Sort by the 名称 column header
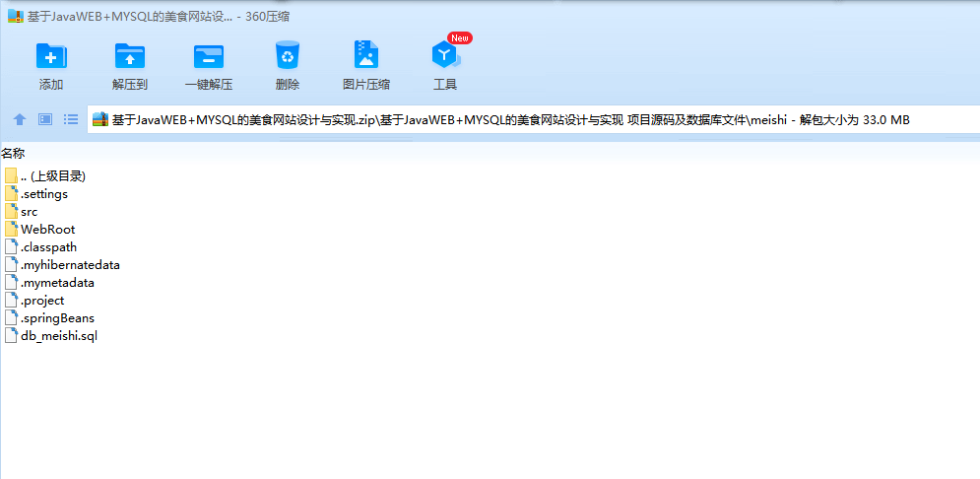 coord(13,153)
